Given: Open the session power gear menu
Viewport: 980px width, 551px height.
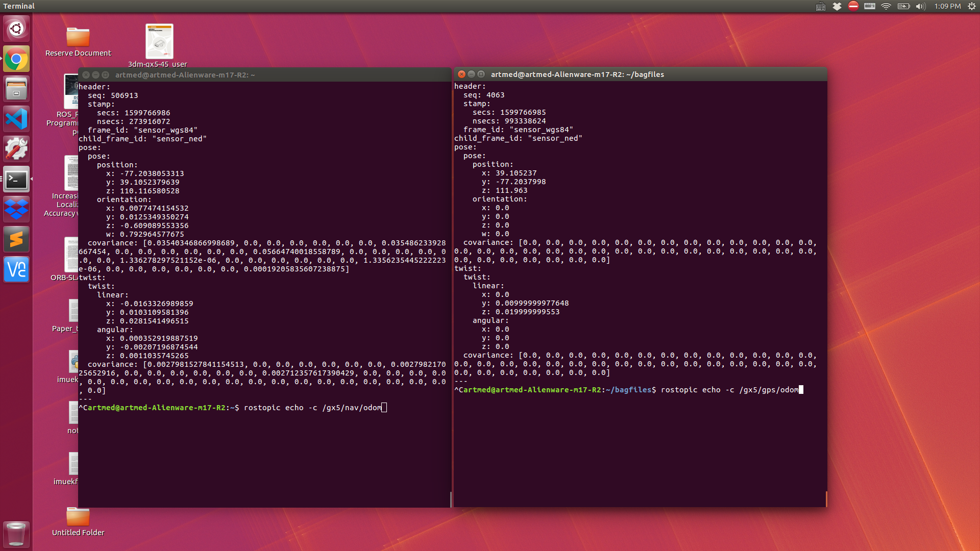Looking at the screenshot, I should click(x=972, y=6).
